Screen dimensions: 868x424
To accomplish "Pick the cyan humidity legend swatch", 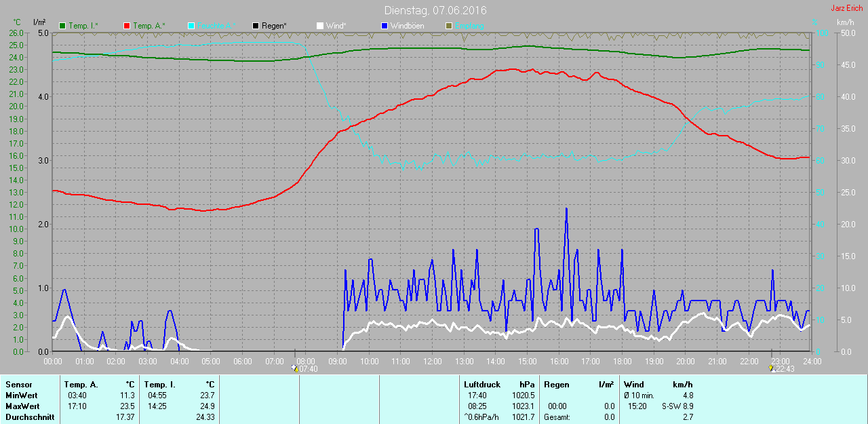I will click(191, 26).
